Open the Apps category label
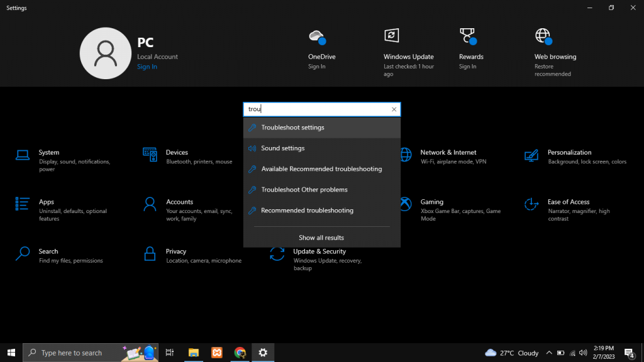644x362 pixels. tap(47, 202)
